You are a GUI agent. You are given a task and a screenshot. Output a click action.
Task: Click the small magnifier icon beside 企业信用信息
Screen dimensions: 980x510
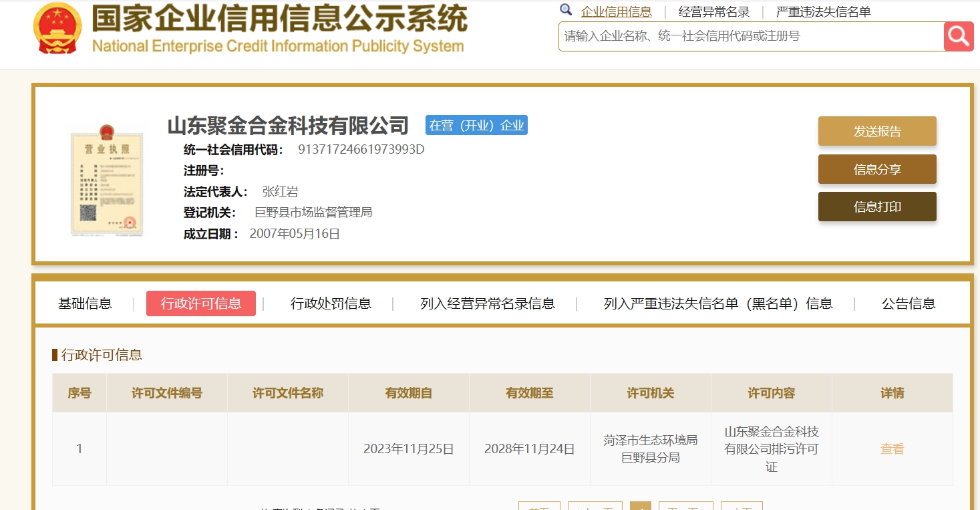(x=566, y=10)
